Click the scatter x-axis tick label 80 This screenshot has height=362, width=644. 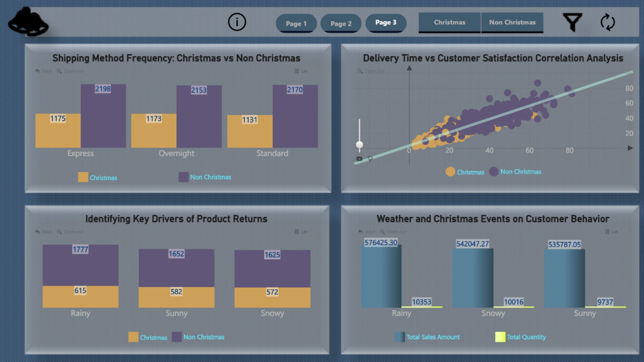click(x=570, y=150)
